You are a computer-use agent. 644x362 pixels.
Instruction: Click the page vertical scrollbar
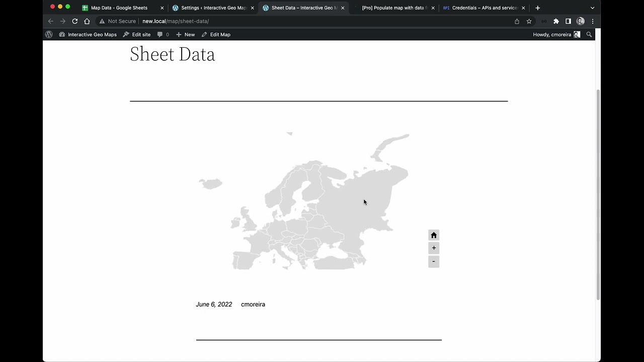click(x=598, y=195)
